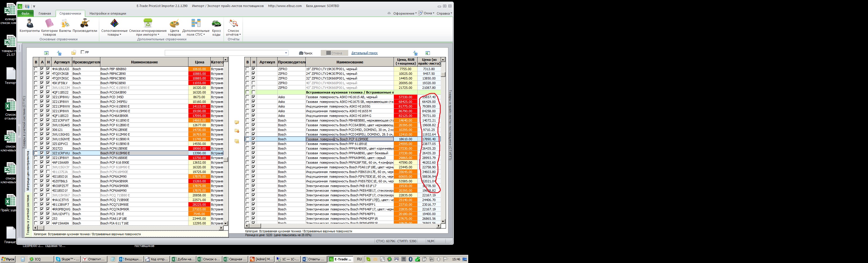Click red price cell 28225.00 in left table
The image size is (868, 263).
200,205
